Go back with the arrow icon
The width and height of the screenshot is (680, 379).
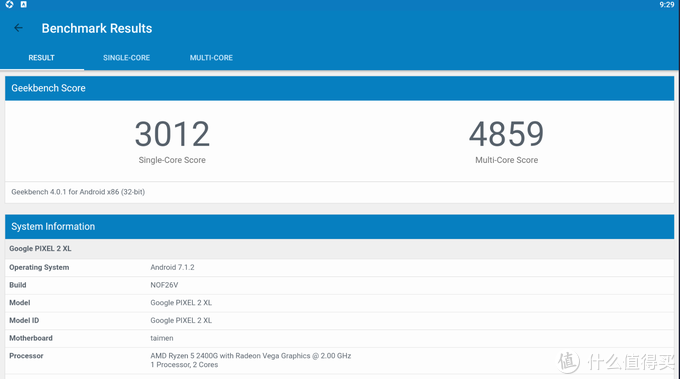(x=18, y=28)
